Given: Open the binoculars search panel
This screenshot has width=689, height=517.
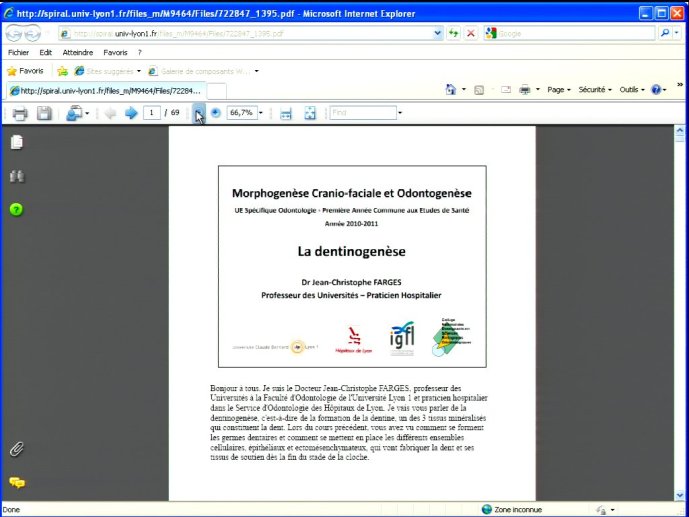Looking at the screenshot, I should pyautogui.click(x=17, y=176).
